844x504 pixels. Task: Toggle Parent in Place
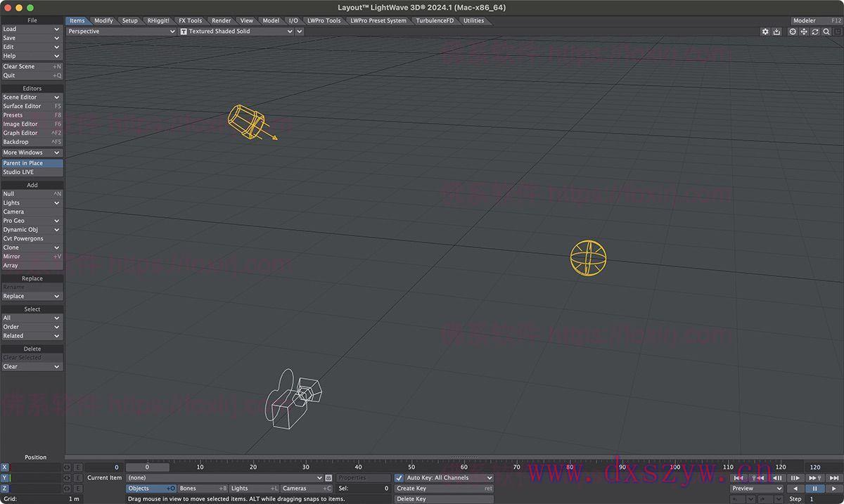32,163
